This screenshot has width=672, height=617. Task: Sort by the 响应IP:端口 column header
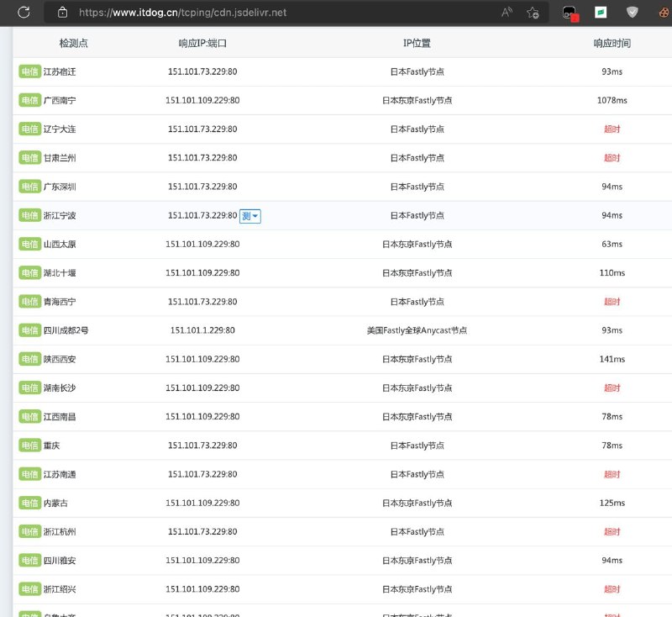pos(202,43)
